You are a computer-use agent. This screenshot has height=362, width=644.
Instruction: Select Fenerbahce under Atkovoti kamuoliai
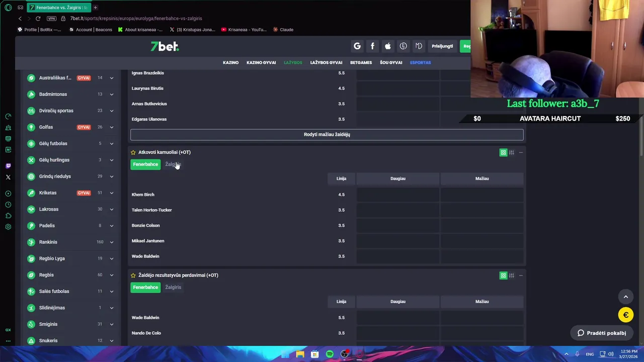pyautogui.click(x=145, y=164)
